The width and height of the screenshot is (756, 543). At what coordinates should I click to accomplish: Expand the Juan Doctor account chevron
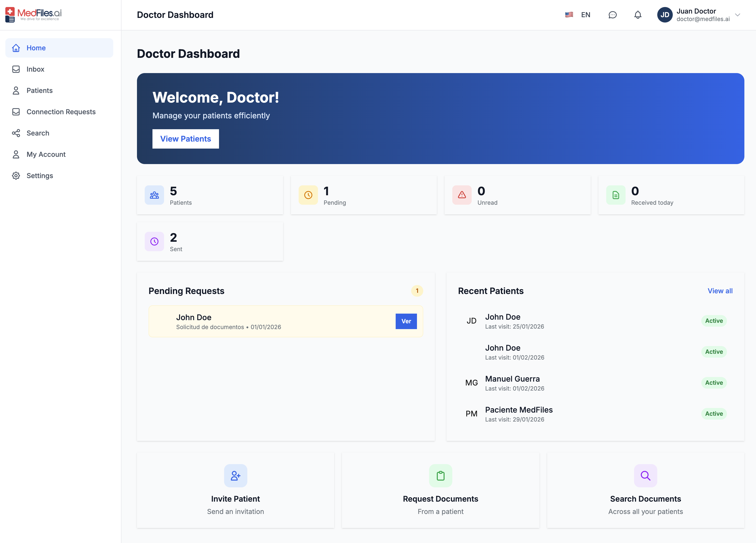point(737,15)
